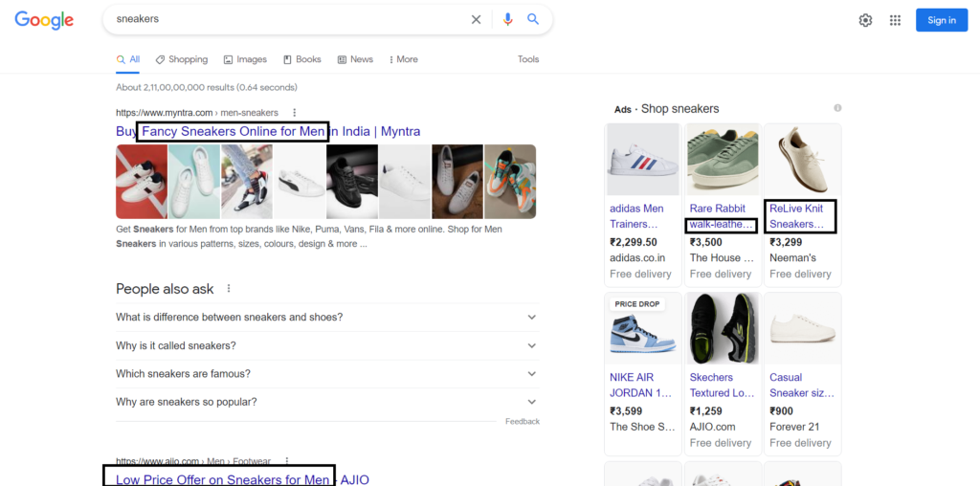Open the Tools option
Viewport: 980px width, 486px height.
pyautogui.click(x=528, y=59)
